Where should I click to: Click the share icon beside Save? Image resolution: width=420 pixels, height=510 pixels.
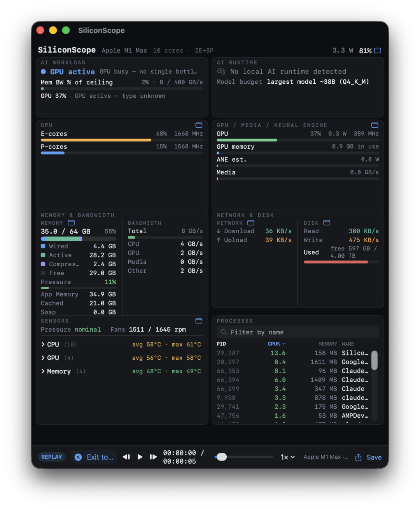(x=358, y=457)
